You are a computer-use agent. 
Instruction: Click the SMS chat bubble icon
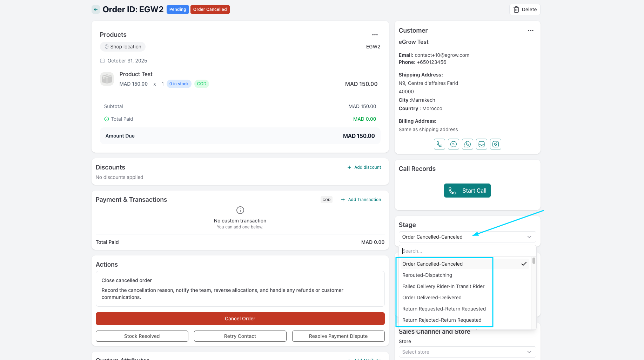coord(453,144)
